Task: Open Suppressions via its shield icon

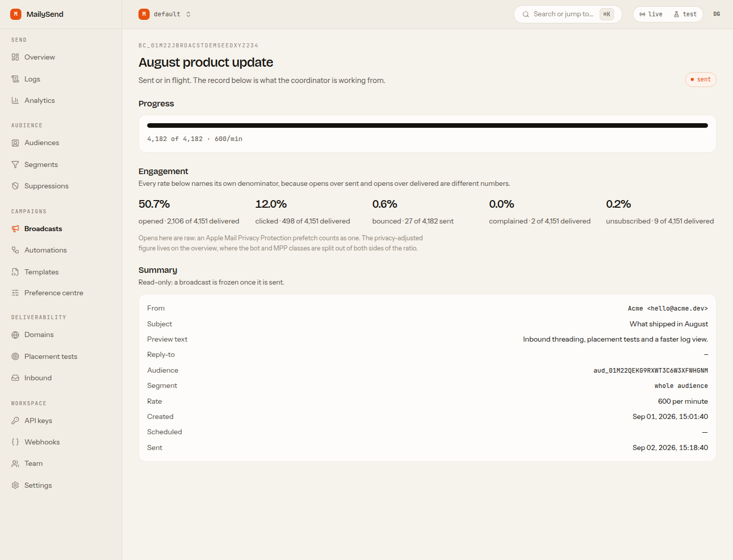Action: [15, 186]
